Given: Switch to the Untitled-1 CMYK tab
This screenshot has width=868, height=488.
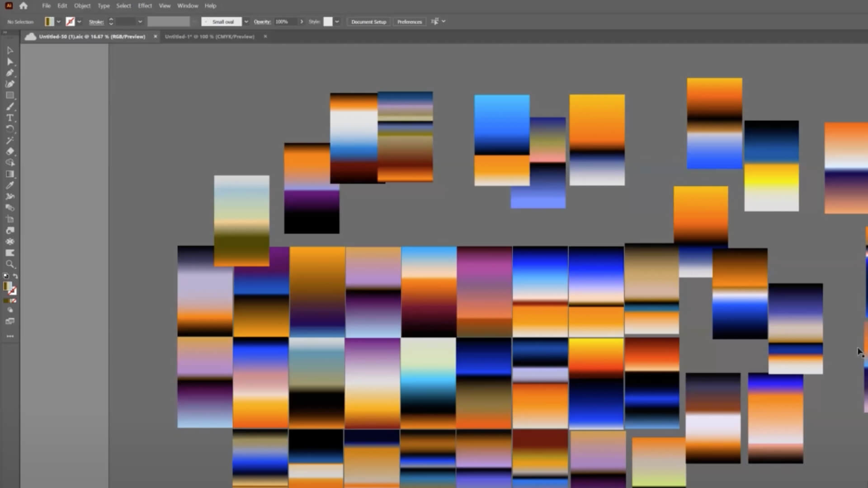Looking at the screenshot, I should click(209, 37).
